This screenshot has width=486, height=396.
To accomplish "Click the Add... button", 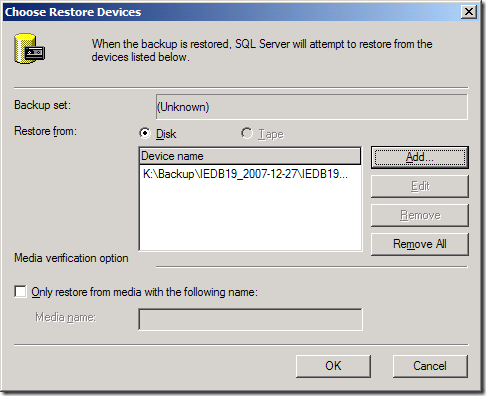I will [x=420, y=157].
